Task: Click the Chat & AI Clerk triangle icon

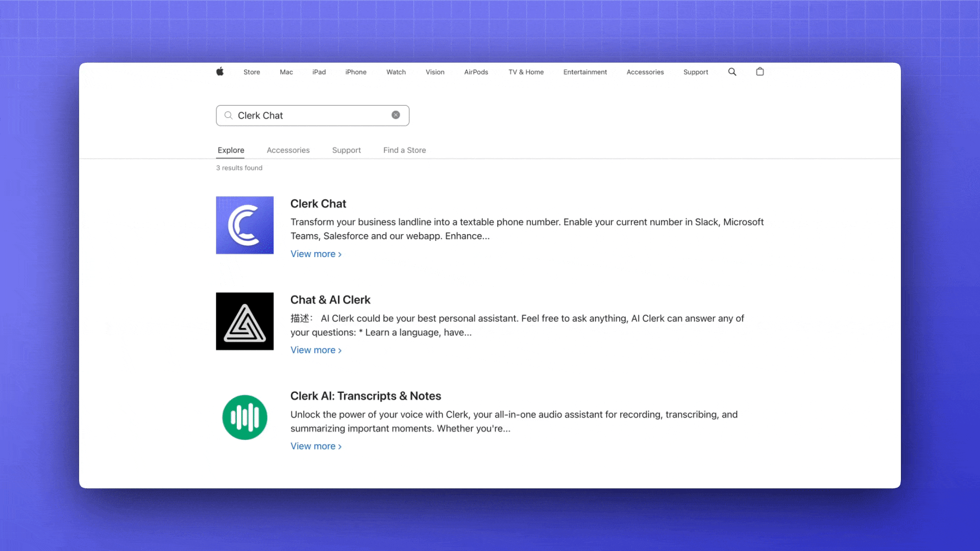Action: pyautogui.click(x=244, y=321)
